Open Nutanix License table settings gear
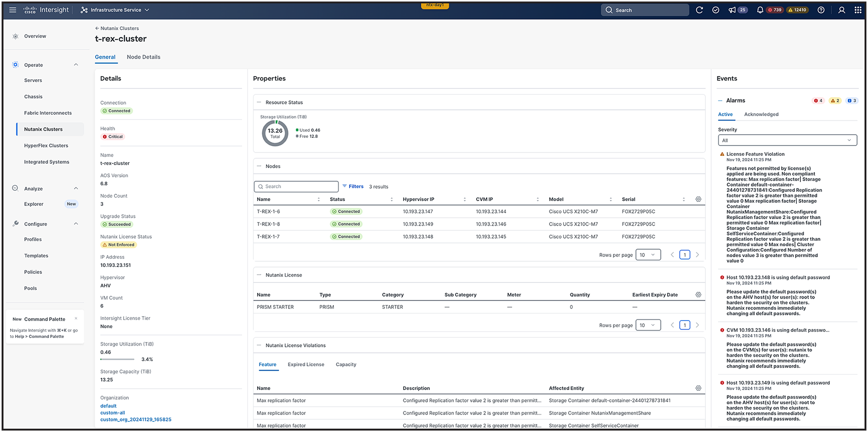This screenshot has height=432, width=868. click(x=698, y=295)
